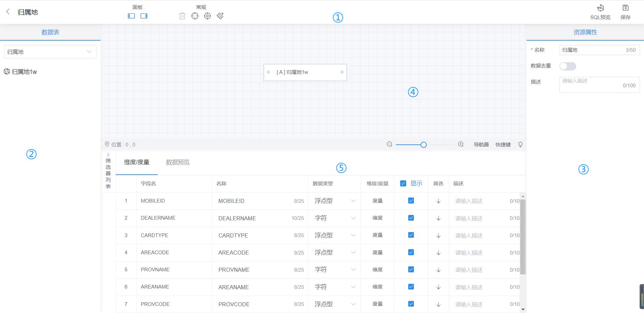
Task: Click filter arrow for PROVCODE row
Action: (x=438, y=305)
